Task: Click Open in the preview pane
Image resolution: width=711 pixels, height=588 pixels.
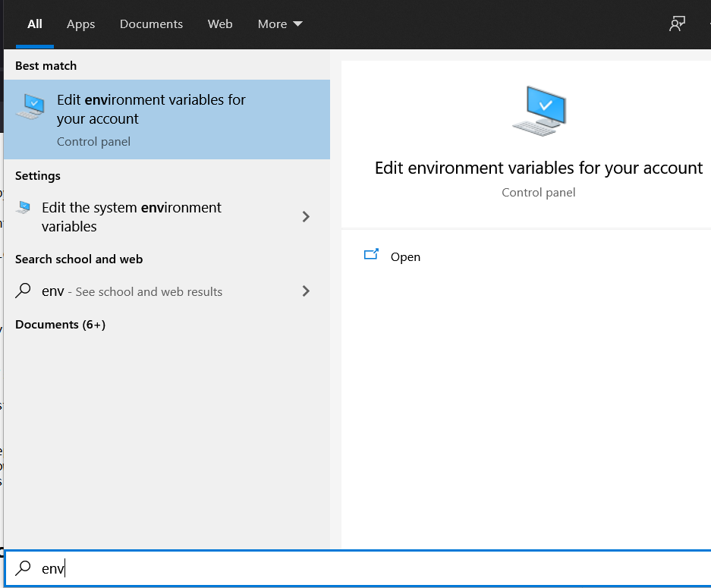Action: click(x=405, y=257)
